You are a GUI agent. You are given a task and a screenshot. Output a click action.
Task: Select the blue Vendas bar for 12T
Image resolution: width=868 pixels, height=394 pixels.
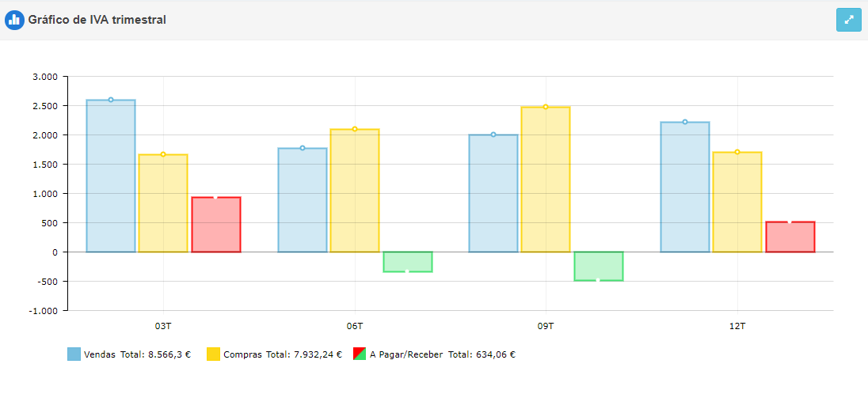click(685, 187)
